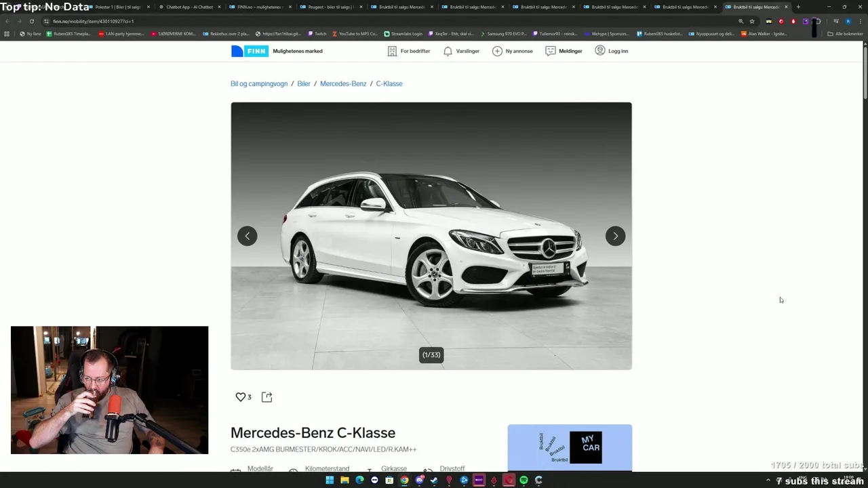Open Samsung 970 EVO P... bookmark
Screen dimensions: 868x488
[x=503, y=33]
